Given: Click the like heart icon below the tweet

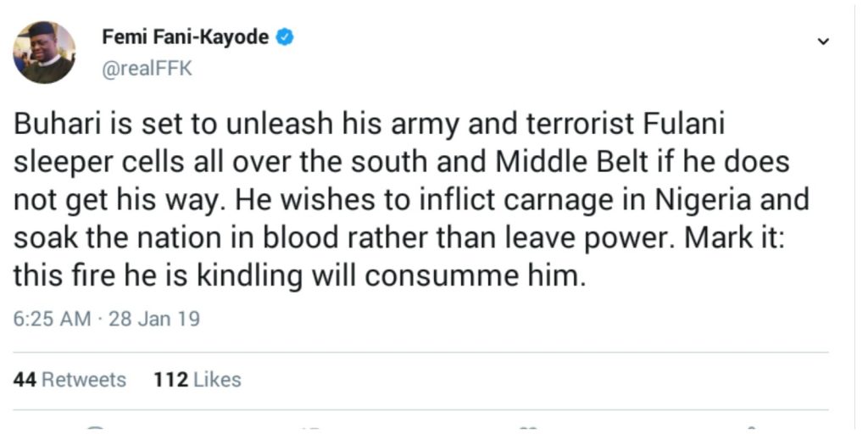Looking at the screenshot, I should [528, 428].
